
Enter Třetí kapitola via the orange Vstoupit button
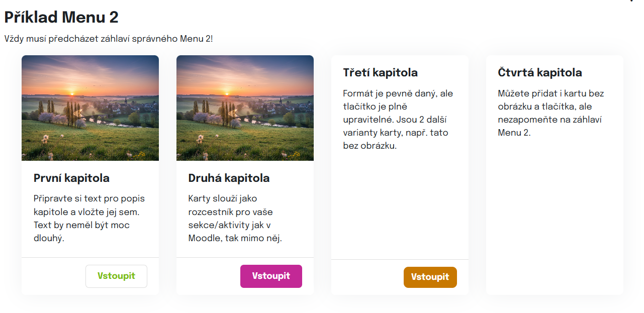click(x=430, y=277)
